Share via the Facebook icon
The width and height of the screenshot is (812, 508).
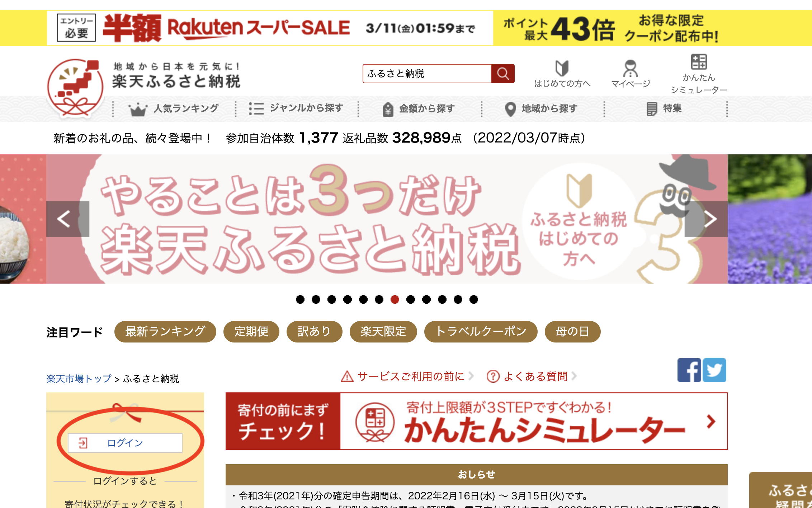click(x=689, y=370)
